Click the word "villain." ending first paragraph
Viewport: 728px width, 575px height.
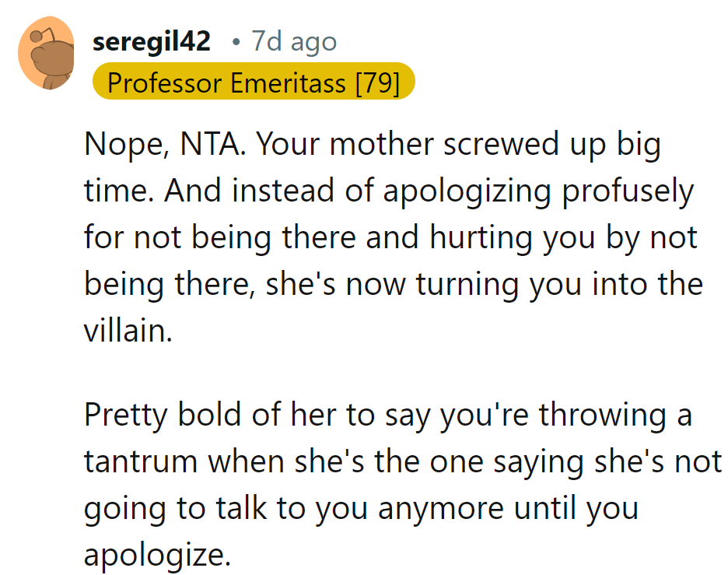point(128,331)
